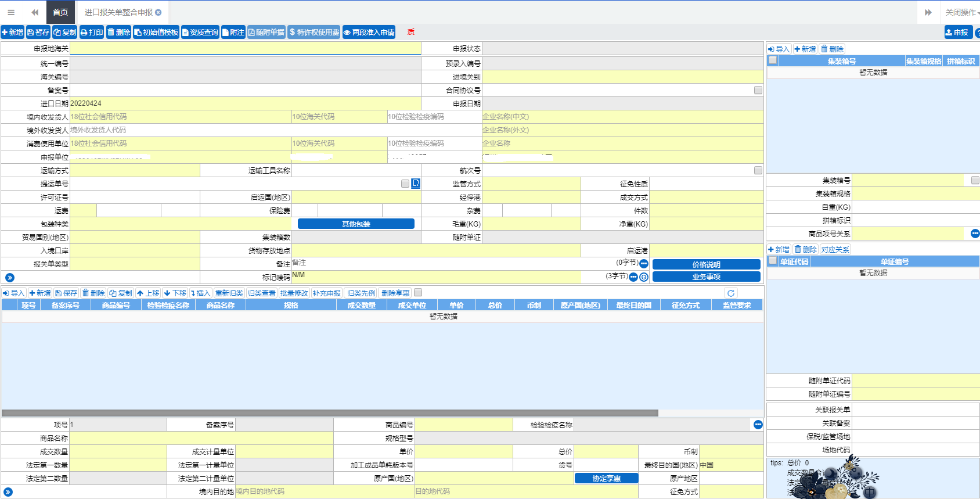Click 上移 move up in goods toolbar

click(x=148, y=293)
